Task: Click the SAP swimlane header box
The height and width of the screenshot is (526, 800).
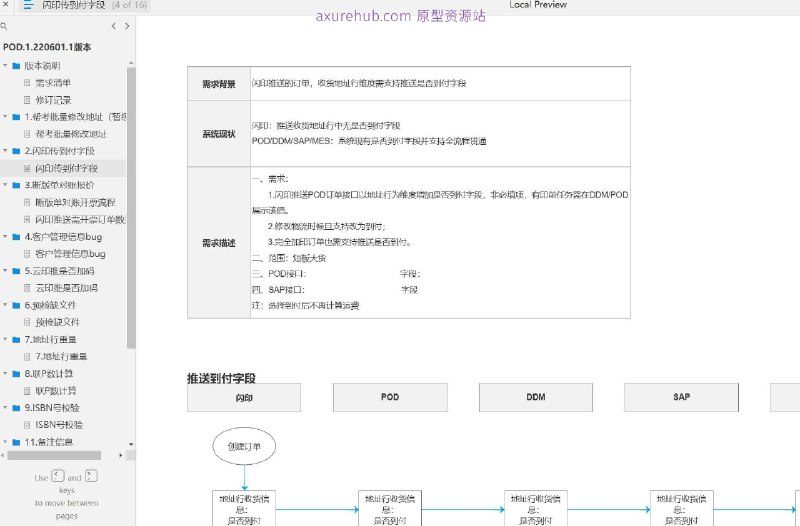Action: click(x=681, y=397)
